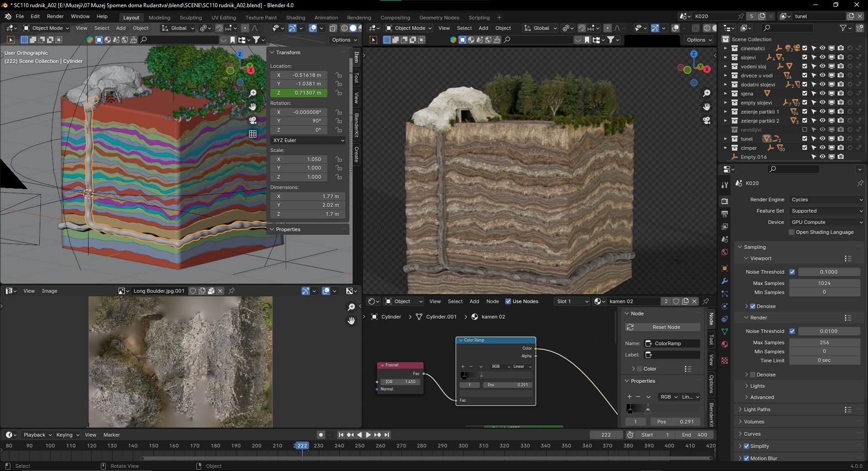Expand the Light Paths panel
Image resolution: width=868 pixels, height=471 pixels.
click(757, 409)
